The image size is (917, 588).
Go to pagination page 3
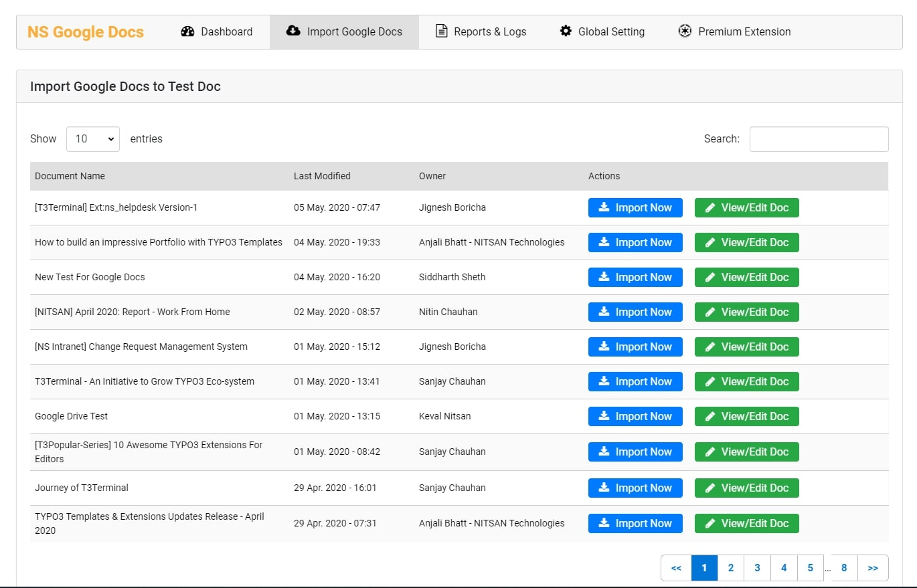pos(757,567)
